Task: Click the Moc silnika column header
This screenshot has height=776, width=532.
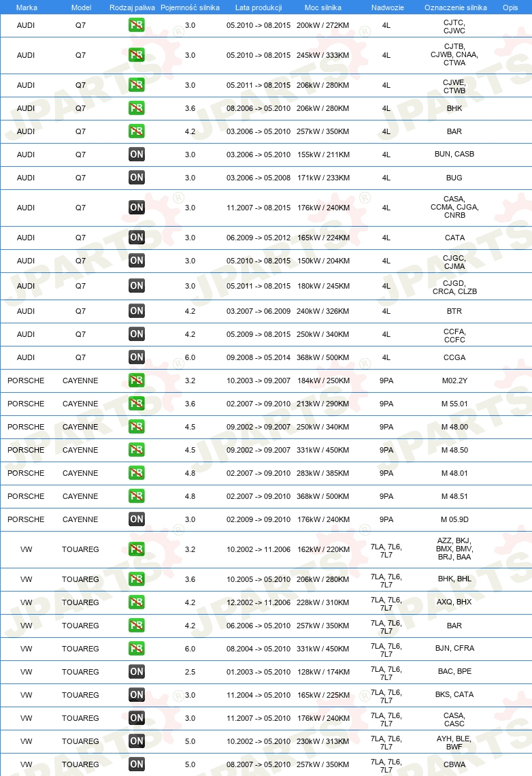Action: [323, 7]
